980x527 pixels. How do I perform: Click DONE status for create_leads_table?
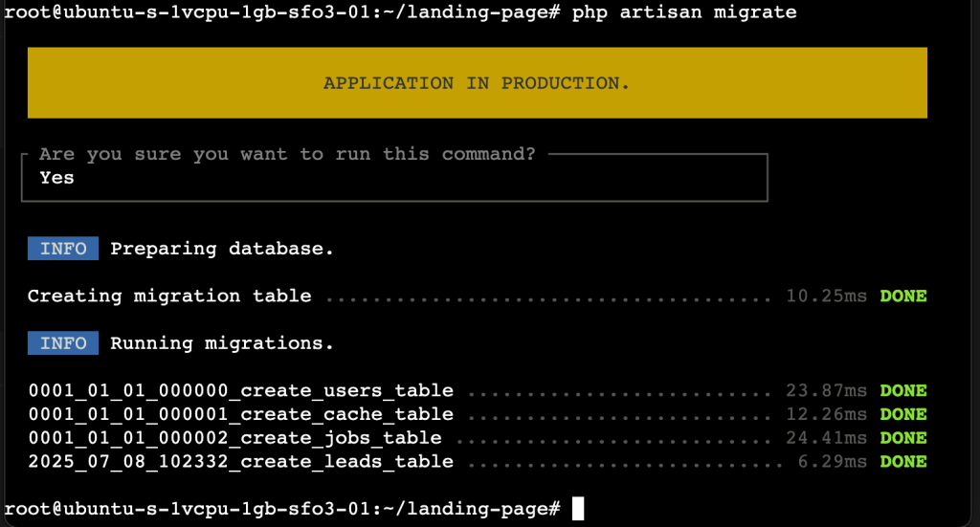(x=903, y=462)
